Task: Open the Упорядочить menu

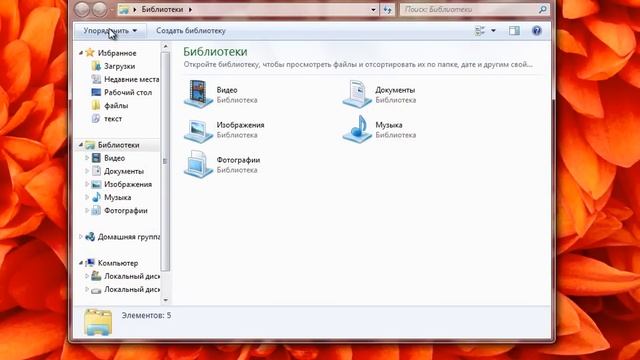Action: [x=110, y=31]
